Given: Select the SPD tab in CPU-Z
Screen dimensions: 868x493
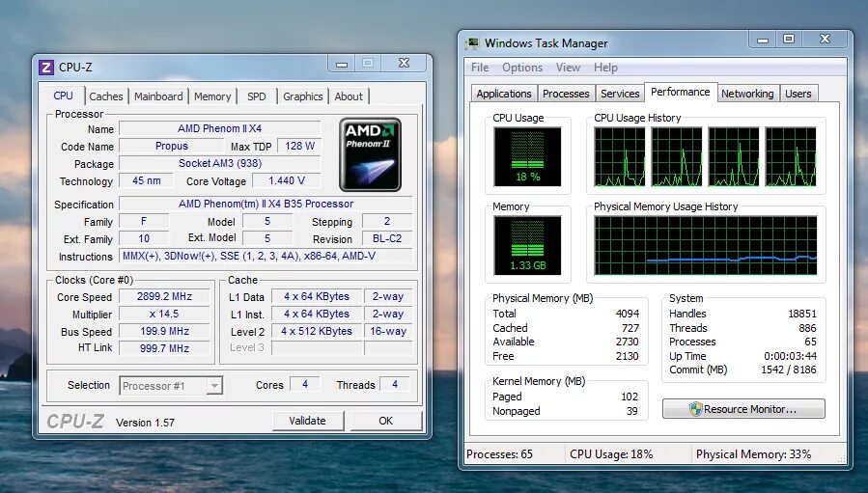Looking at the screenshot, I should 256,96.
